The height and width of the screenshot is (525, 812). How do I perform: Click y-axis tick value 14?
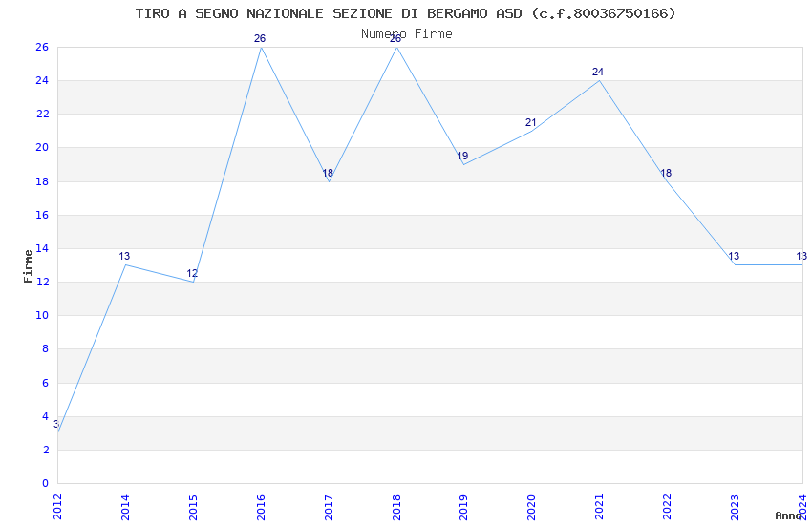coord(42,249)
